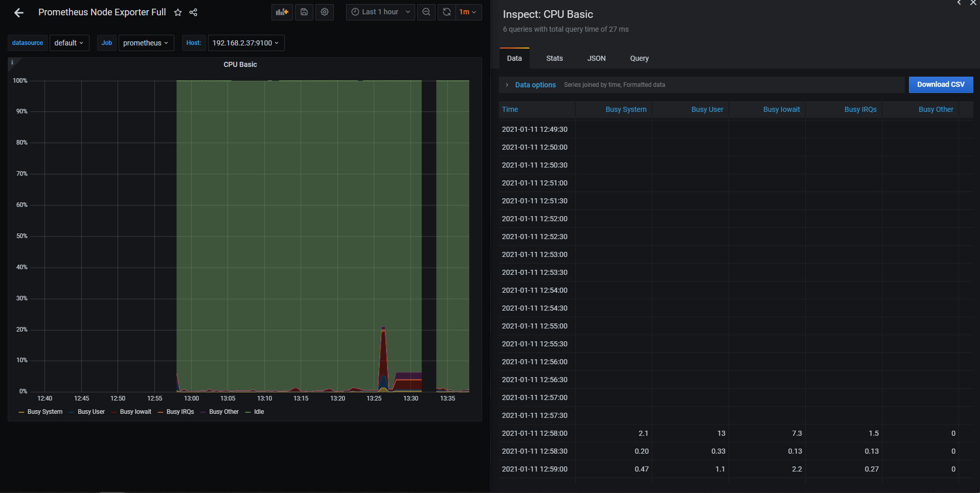The image size is (980, 493).
Task: Open the Host variable dropdown
Action: tap(245, 43)
